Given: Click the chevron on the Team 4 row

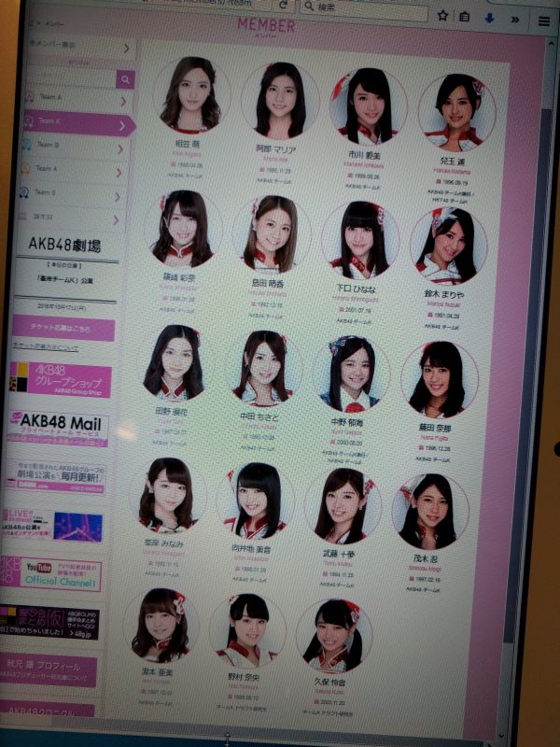Looking at the screenshot, I should pos(119,173).
